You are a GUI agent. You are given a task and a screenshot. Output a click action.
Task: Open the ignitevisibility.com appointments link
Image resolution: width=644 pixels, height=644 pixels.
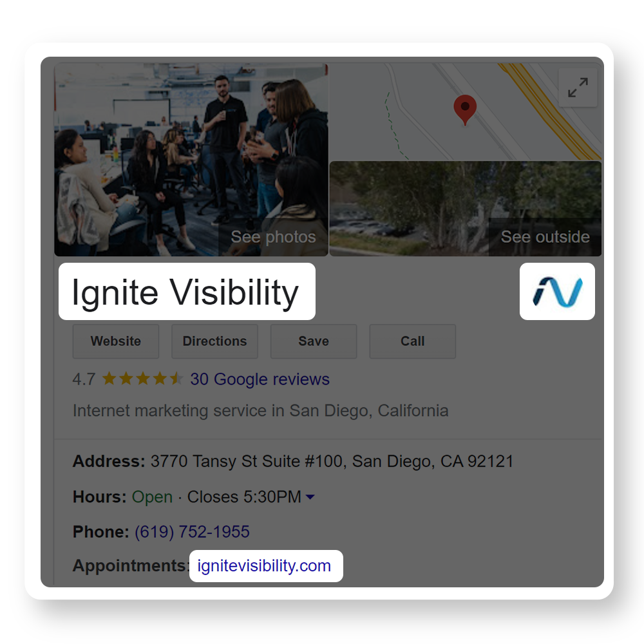point(264,566)
